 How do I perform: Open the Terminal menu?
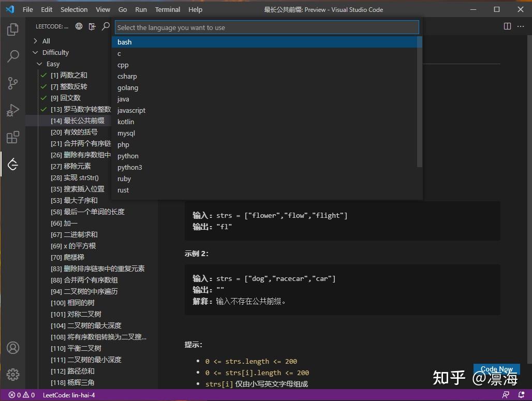[x=167, y=9]
